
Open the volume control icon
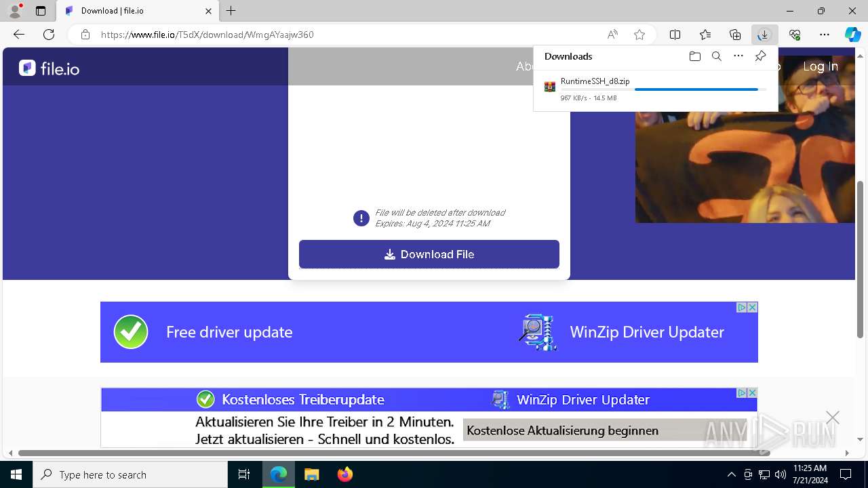tap(780, 474)
